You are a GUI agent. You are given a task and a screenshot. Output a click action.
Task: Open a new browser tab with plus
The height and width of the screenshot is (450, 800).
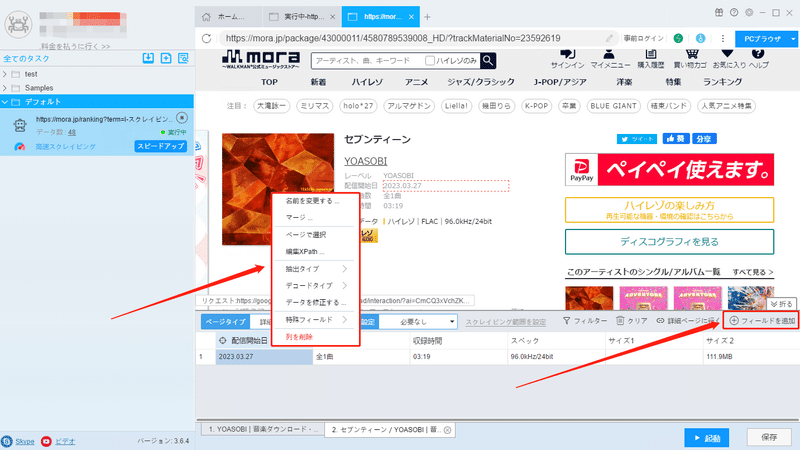pyautogui.click(x=427, y=17)
